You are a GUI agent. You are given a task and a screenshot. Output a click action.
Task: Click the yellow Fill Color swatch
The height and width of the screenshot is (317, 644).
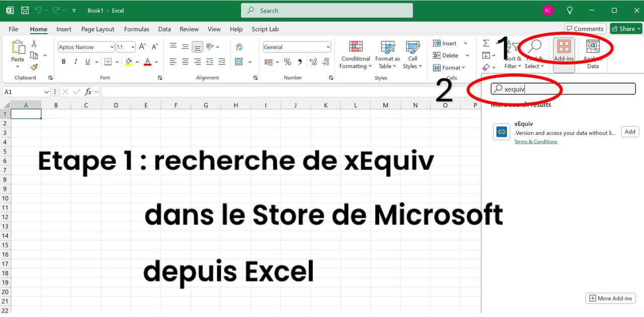(129, 62)
